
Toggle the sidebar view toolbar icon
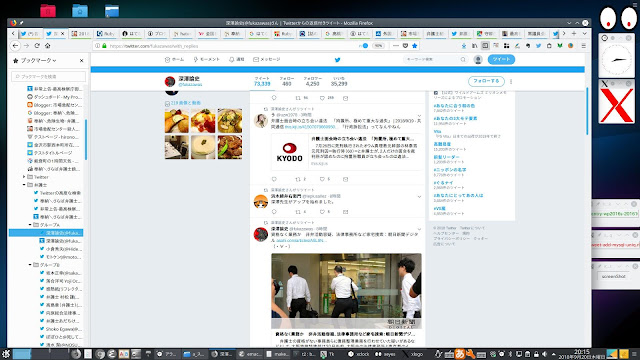click(485, 46)
